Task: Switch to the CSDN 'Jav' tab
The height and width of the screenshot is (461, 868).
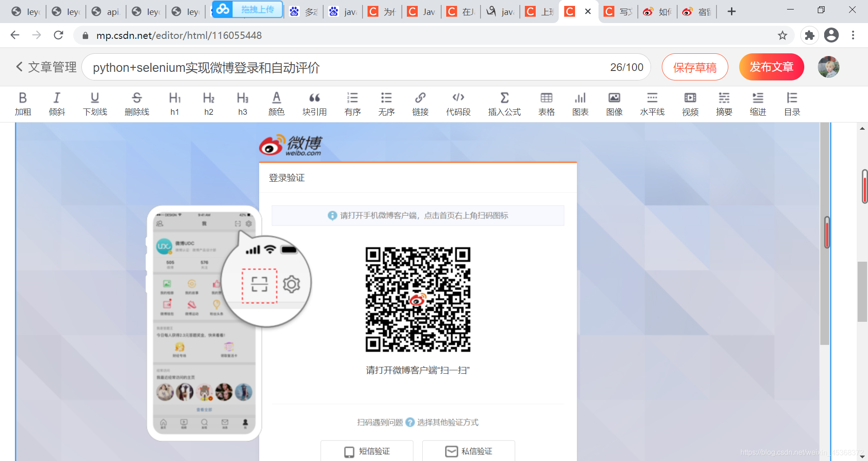Action: (x=422, y=12)
